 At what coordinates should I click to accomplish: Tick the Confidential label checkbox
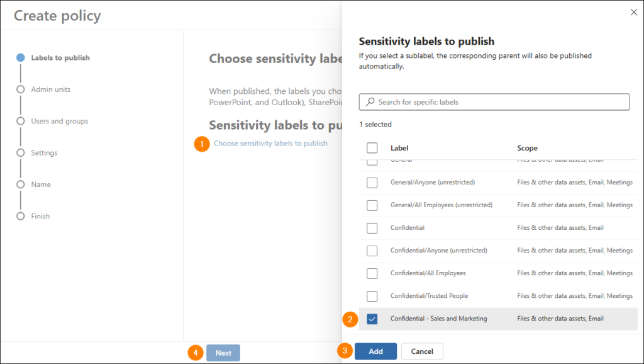point(372,228)
